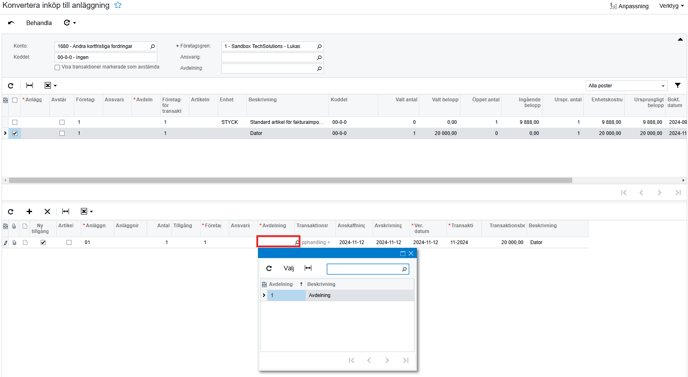Open the Alla poster filter dropdown
Viewport: 688px width, 377px height.
(x=626, y=86)
